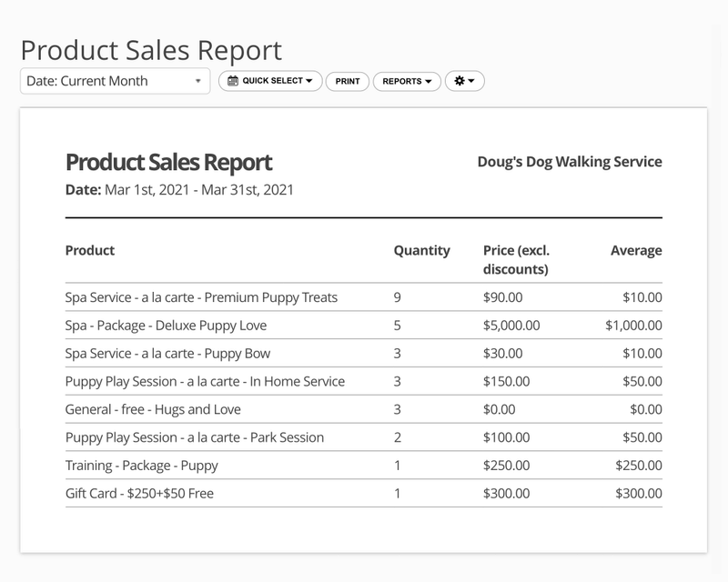Screen dimensions: 728x582
Task: Click the Product Sales Report heading
Action: point(168,161)
